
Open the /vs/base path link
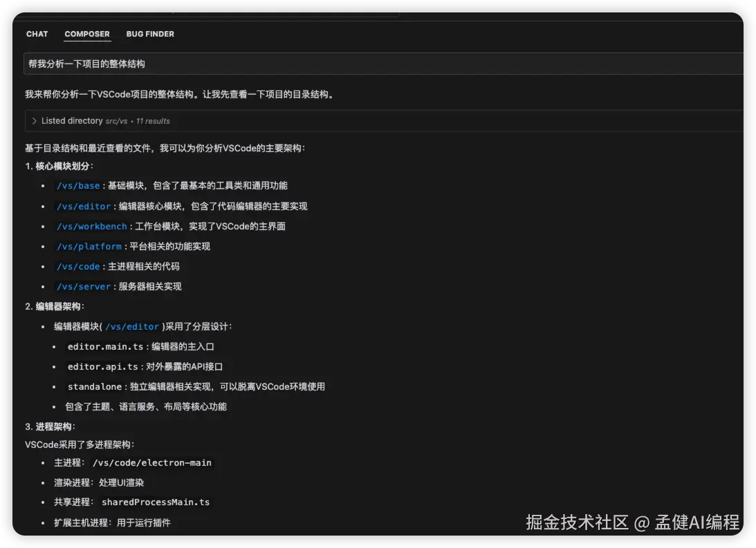[x=79, y=186]
